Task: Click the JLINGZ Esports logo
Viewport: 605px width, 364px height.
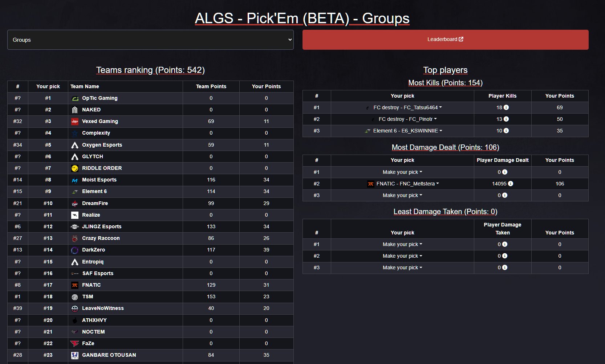Action: tap(75, 227)
